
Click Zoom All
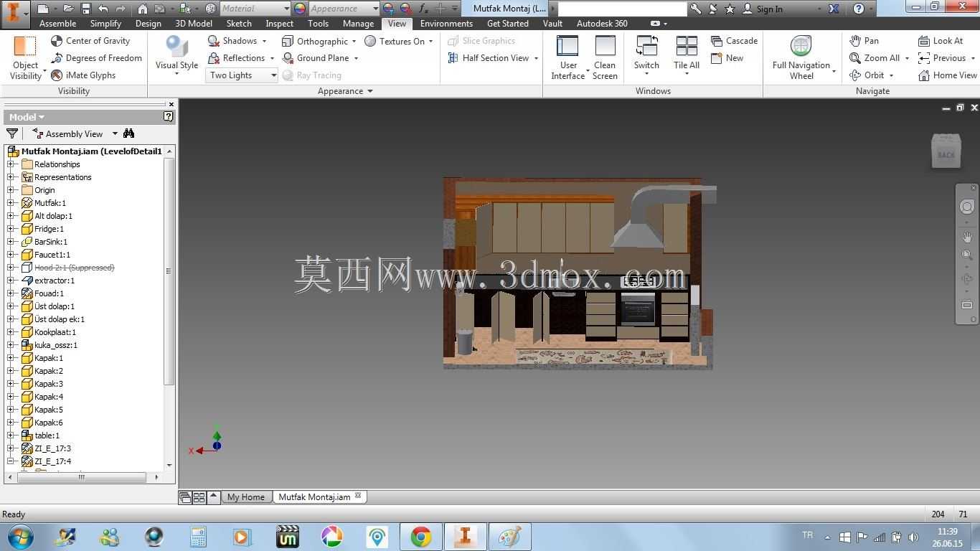pos(875,58)
